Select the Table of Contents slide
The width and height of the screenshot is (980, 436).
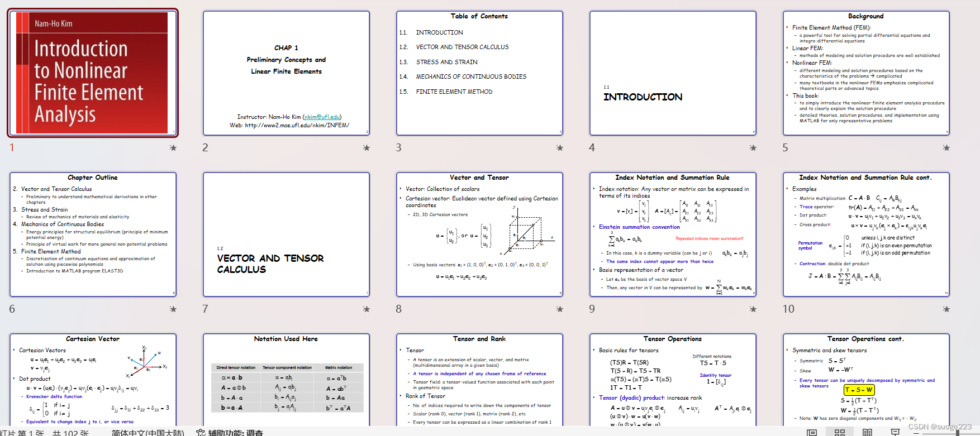(x=479, y=73)
